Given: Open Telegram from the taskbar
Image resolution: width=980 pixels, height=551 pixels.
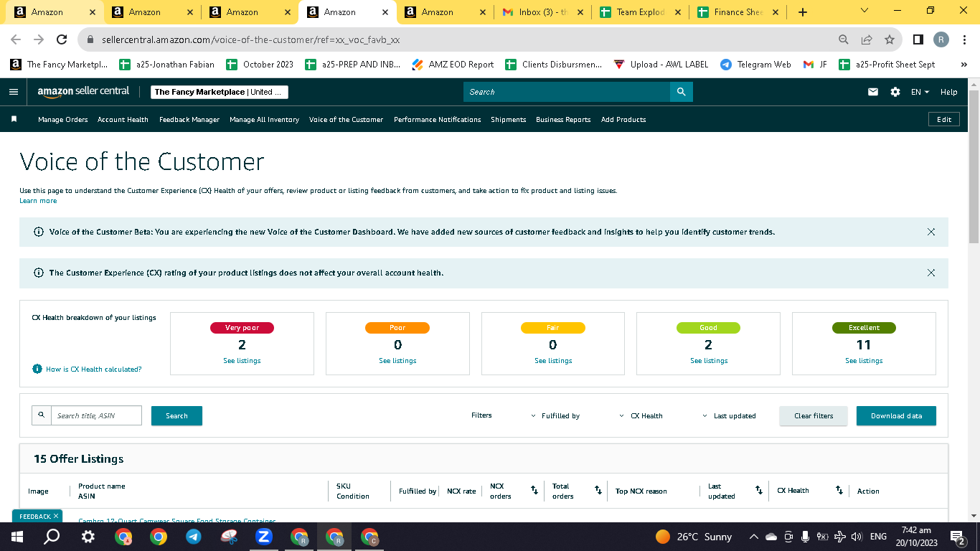Looking at the screenshot, I should 193,537.
